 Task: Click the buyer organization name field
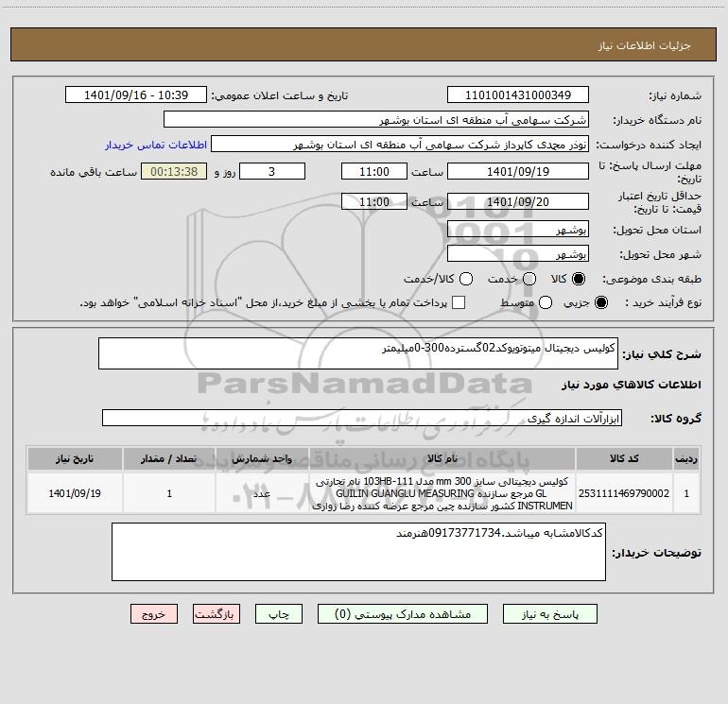(376, 119)
